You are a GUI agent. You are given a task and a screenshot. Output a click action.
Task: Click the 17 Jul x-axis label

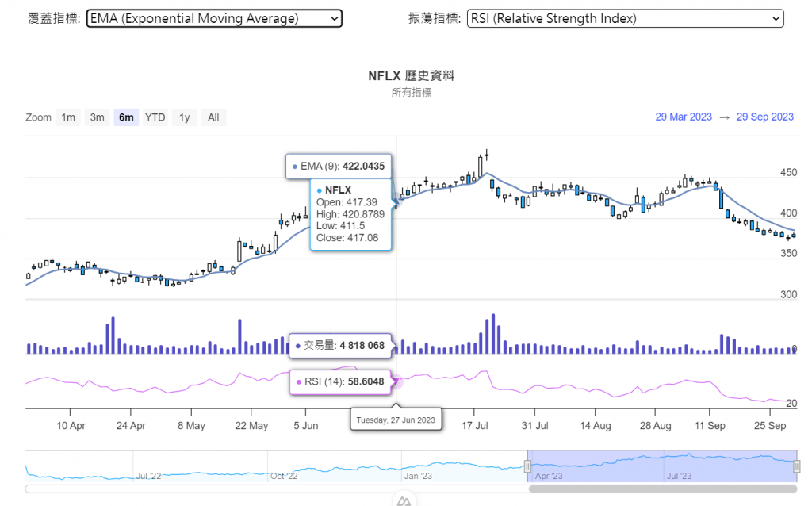coord(475,426)
